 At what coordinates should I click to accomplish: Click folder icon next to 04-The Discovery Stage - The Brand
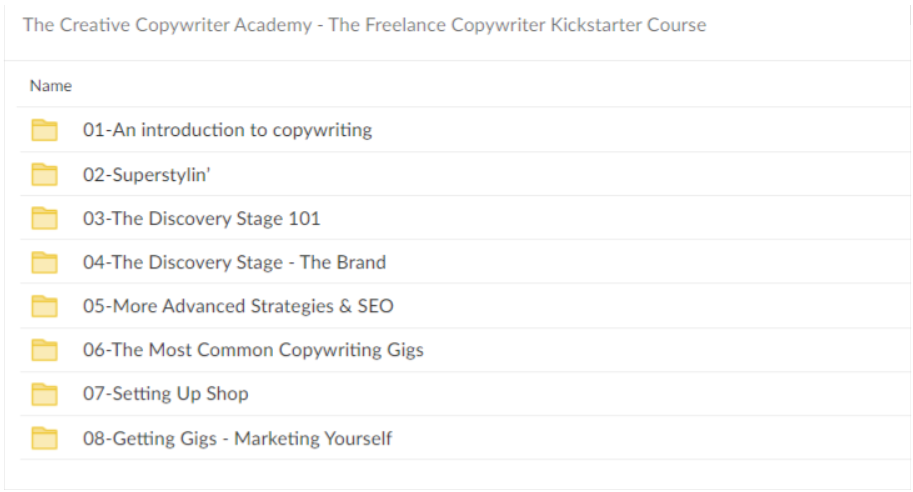click(x=44, y=262)
